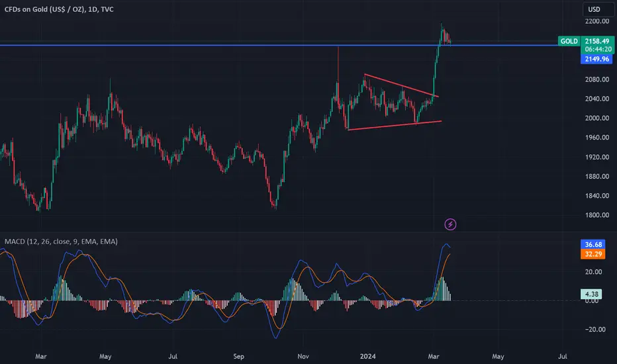Click the CFDs on Gold chart title
This screenshot has height=364, width=617.
pyautogui.click(x=59, y=9)
